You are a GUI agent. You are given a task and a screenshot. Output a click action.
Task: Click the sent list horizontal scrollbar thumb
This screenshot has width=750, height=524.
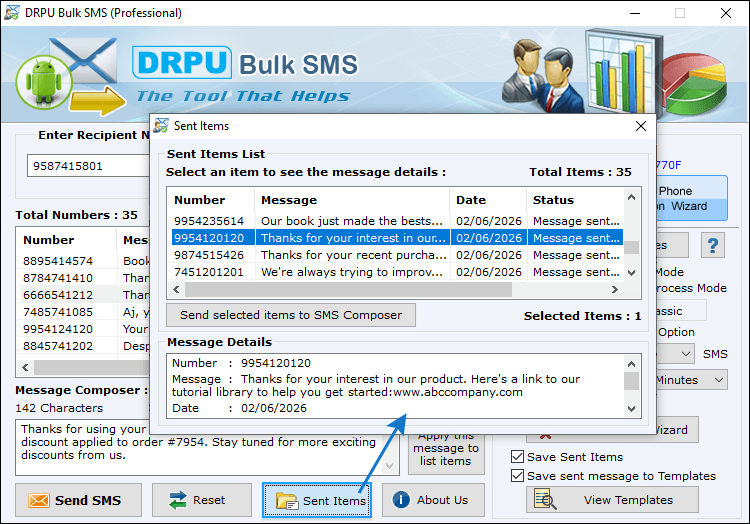click(348, 289)
